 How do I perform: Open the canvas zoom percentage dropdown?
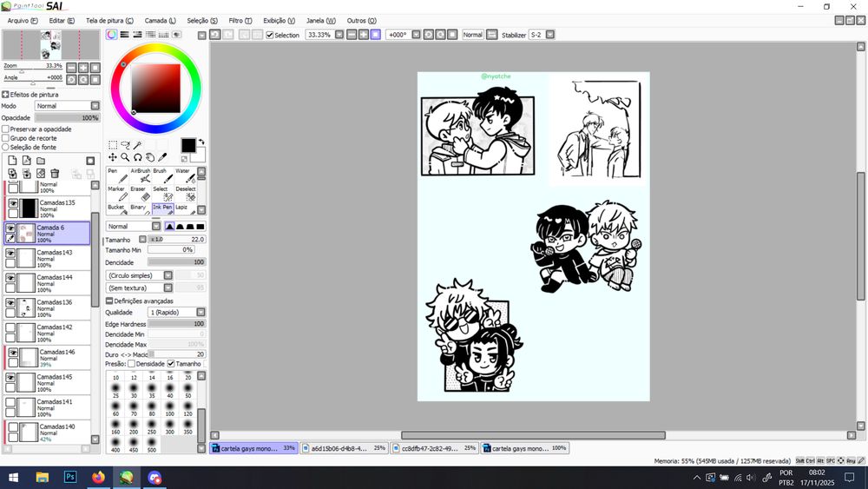(x=339, y=35)
